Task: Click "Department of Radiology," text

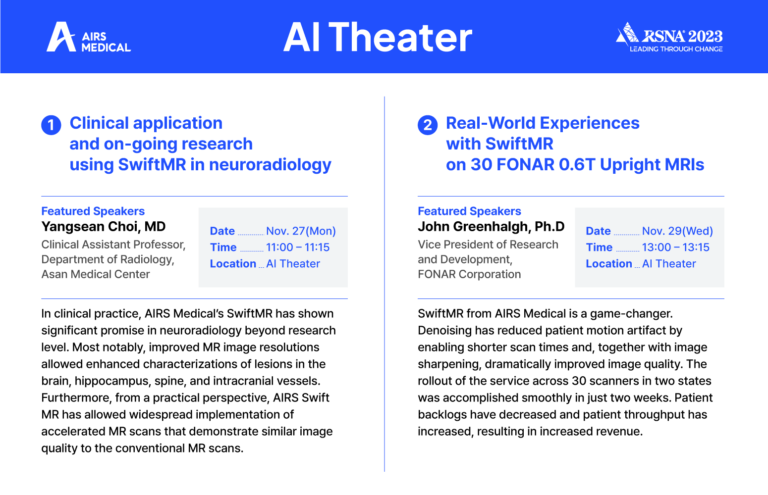Action: (x=108, y=259)
